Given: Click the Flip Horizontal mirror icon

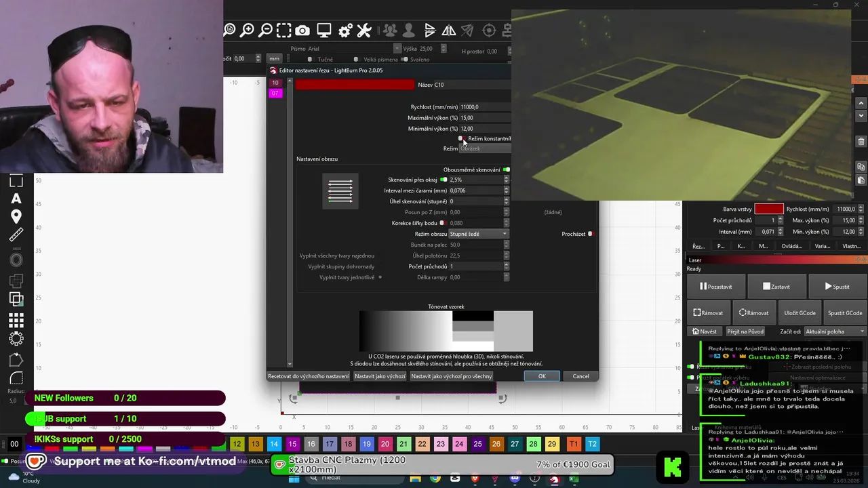Looking at the screenshot, I should point(449,30).
